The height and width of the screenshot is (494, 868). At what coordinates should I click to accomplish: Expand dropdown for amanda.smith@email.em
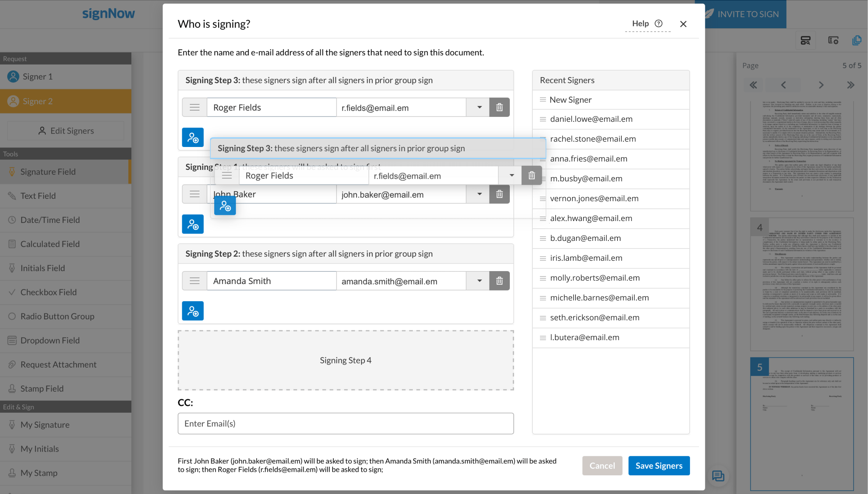479,281
